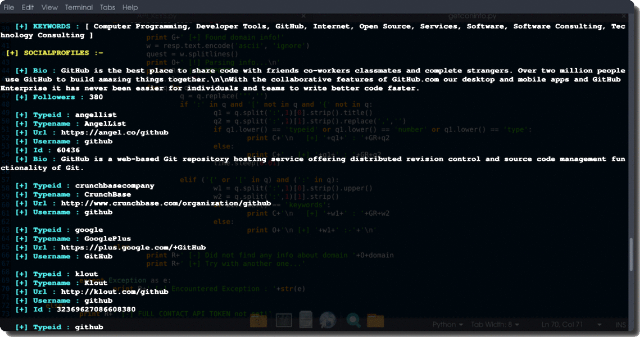This screenshot has width=644, height=341.
Task: Close the getconinfo.py editor tab
Action: (x=624, y=16)
